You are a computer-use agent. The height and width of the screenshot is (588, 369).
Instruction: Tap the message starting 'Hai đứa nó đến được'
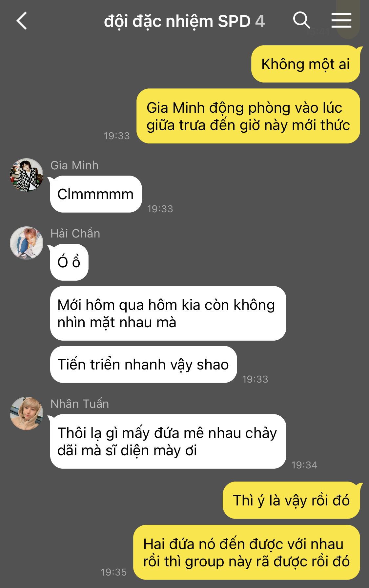[247, 552]
